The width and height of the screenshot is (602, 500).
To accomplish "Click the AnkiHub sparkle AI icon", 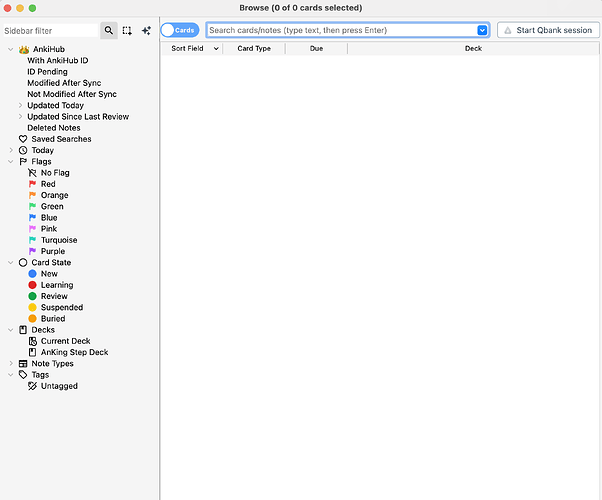I will point(146,30).
